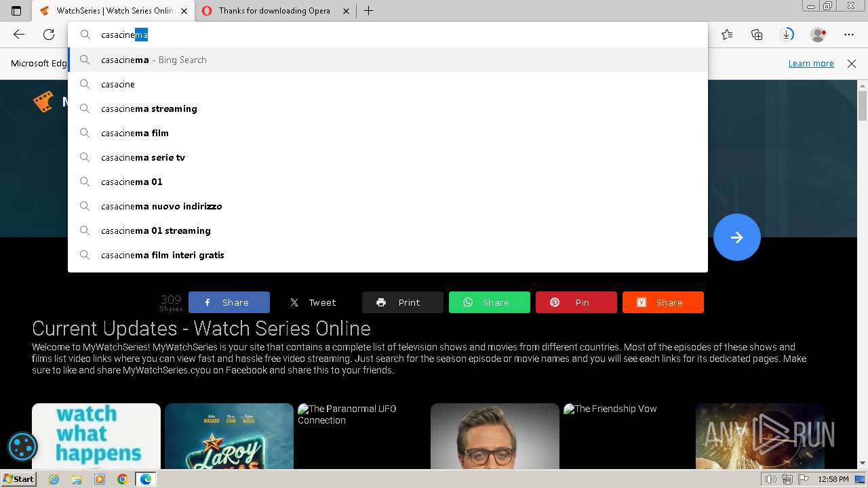Viewport: 868px width, 488px height.
Task: Click the browser back arrow
Action: (x=19, y=35)
